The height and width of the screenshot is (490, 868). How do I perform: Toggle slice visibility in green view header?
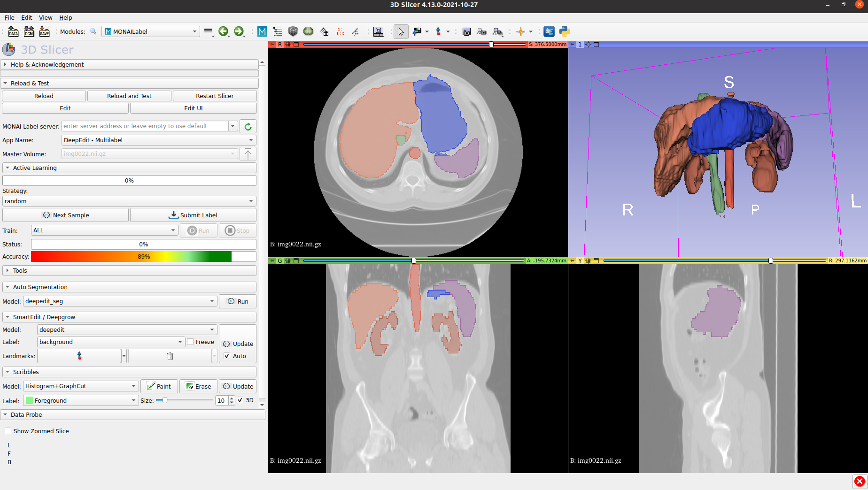tap(288, 260)
